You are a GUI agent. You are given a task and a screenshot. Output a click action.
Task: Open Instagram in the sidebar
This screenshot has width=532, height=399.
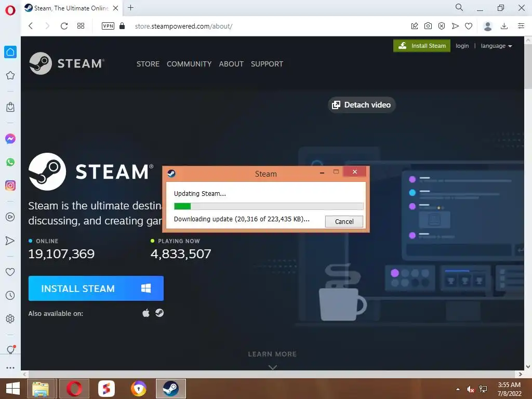pyautogui.click(x=10, y=185)
